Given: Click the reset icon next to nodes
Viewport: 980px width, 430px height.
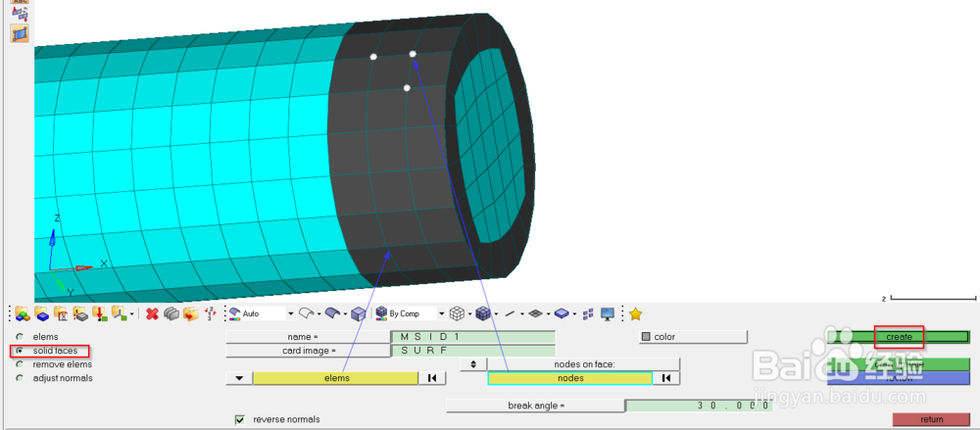Looking at the screenshot, I should [666, 377].
